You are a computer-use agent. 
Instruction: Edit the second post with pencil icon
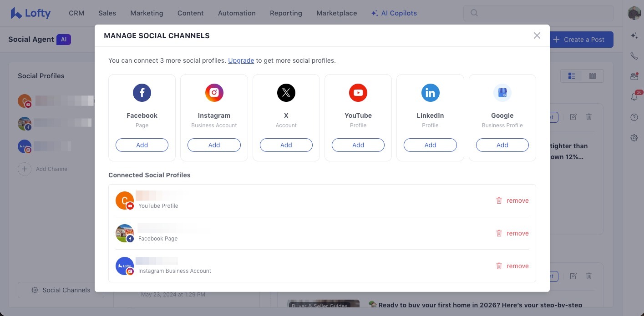(573, 276)
